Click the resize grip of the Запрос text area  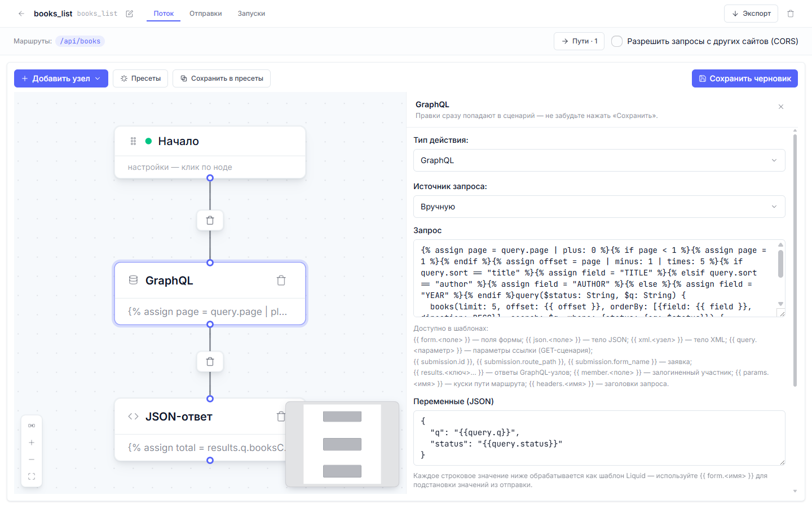[782, 313]
